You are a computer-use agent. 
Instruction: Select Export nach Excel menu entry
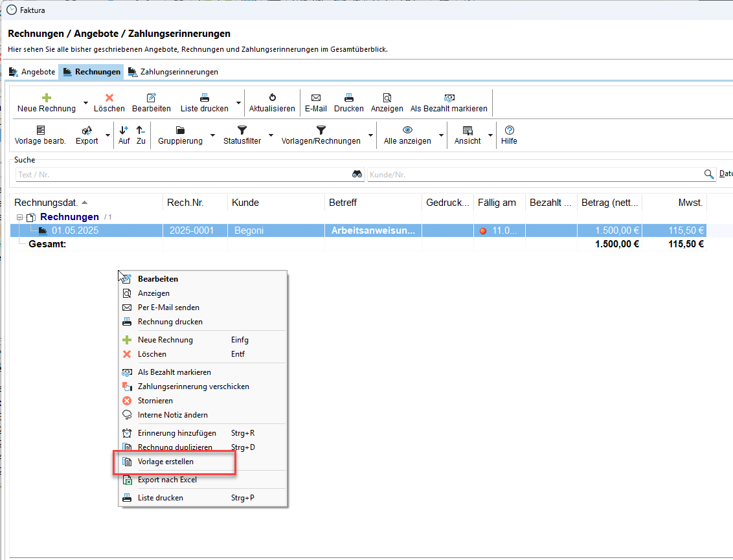click(x=167, y=480)
